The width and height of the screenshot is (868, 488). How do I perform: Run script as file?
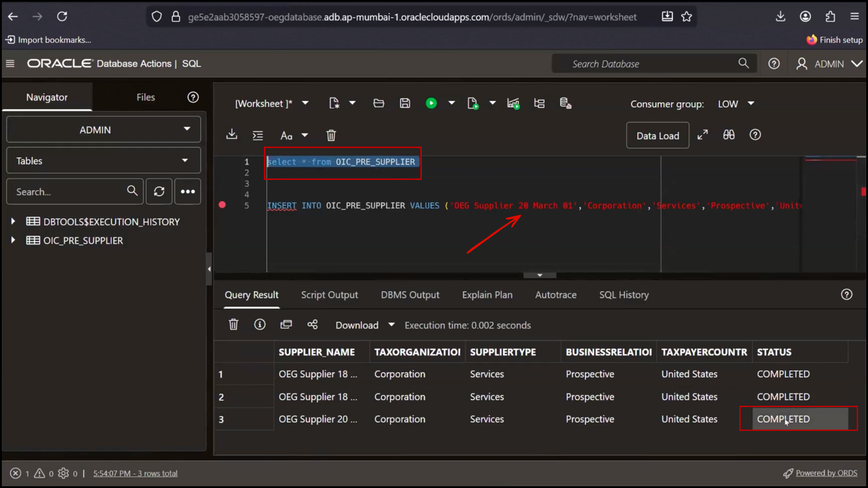pyautogui.click(x=473, y=103)
